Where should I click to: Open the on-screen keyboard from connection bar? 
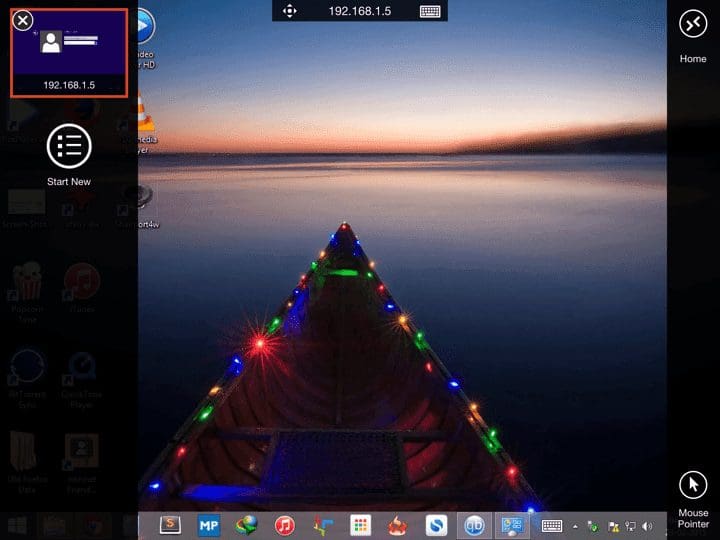(430, 11)
